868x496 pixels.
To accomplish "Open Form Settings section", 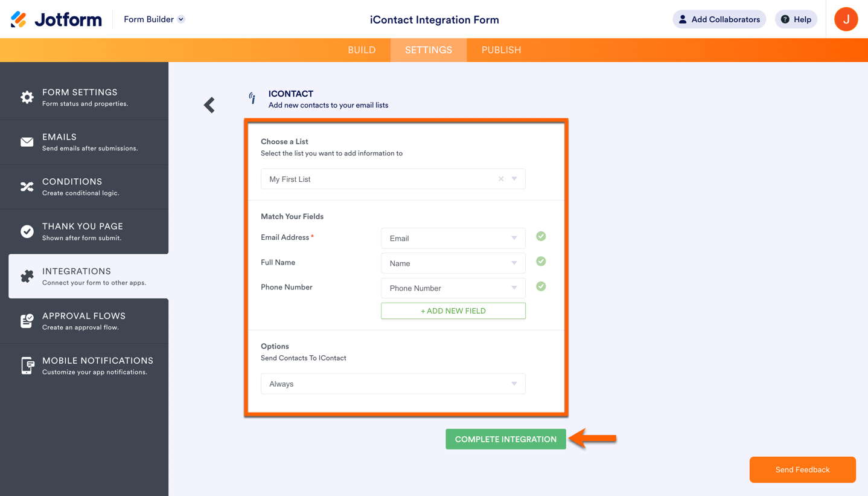I will (x=84, y=97).
